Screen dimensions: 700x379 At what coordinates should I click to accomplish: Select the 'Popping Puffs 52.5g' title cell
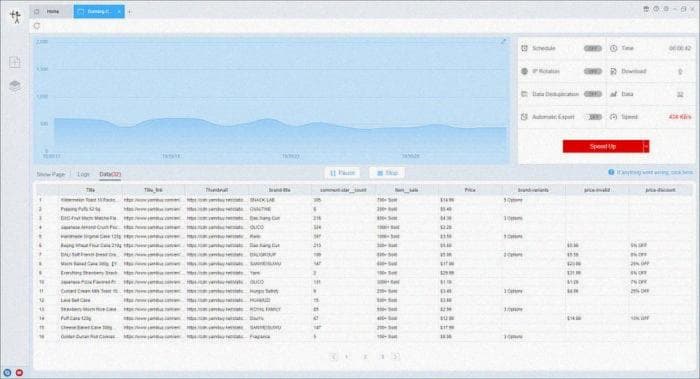pyautogui.click(x=90, y=209)
